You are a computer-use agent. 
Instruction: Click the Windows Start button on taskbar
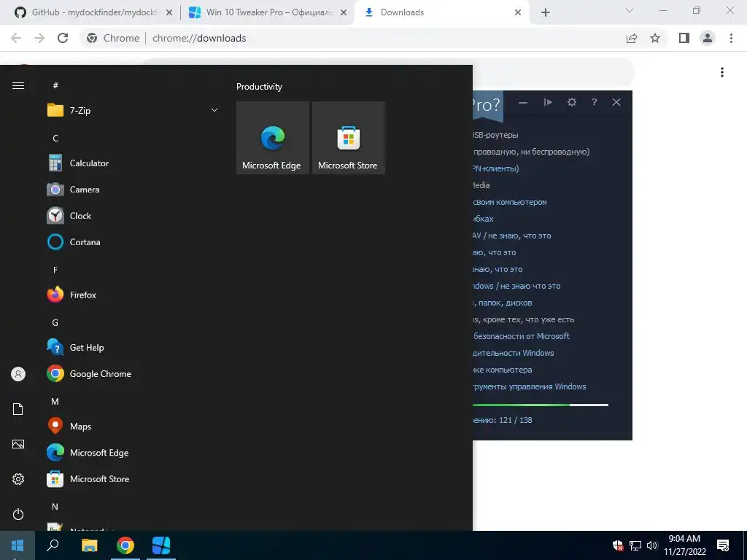[18, 545]
